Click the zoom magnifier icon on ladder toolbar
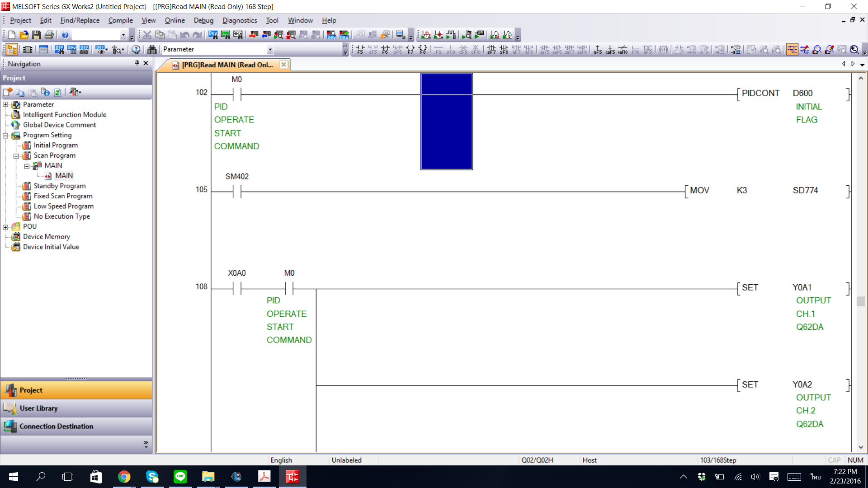This screenshot has height=488, width=868. (854, 49)
